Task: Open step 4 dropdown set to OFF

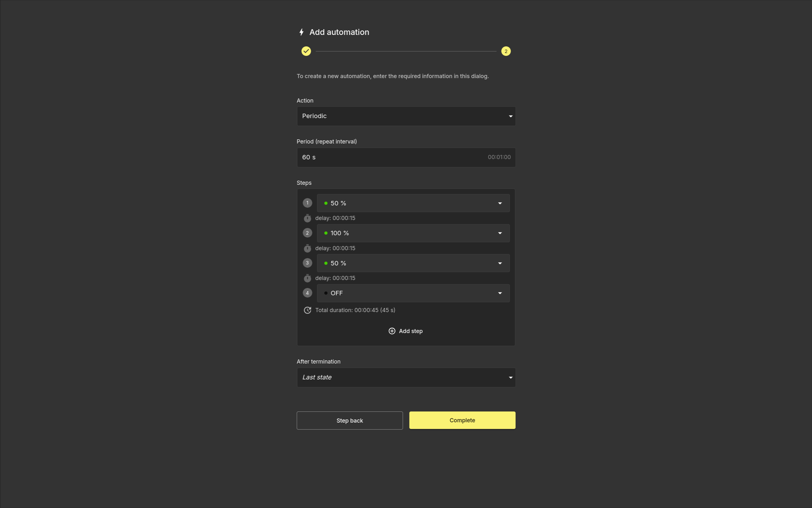Action: click(x=413, y=293)
